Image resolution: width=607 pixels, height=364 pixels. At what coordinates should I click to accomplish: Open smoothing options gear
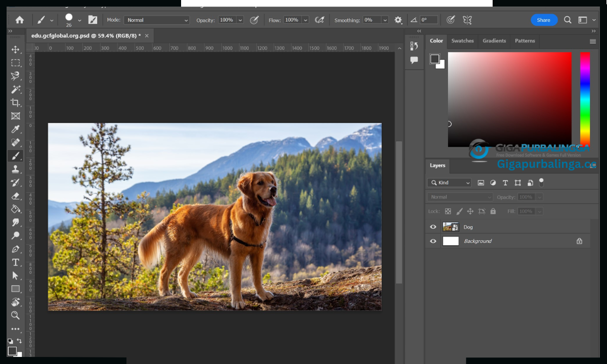398,20
